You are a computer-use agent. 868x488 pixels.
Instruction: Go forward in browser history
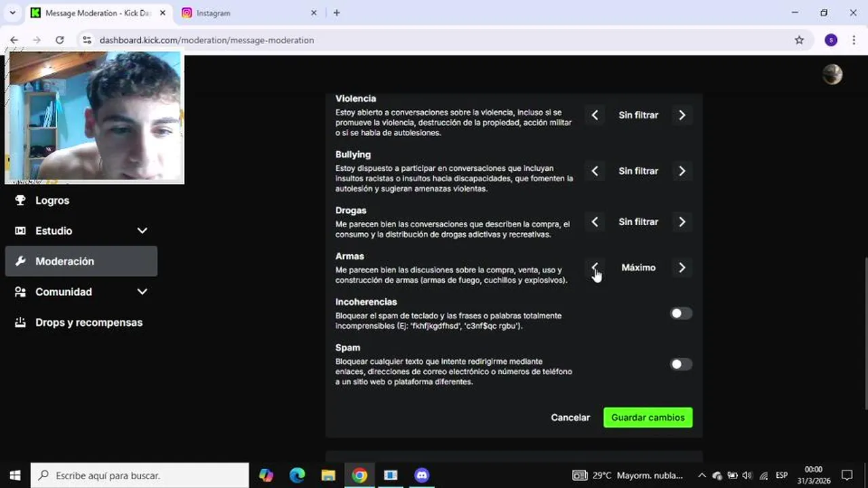point(37,40)
